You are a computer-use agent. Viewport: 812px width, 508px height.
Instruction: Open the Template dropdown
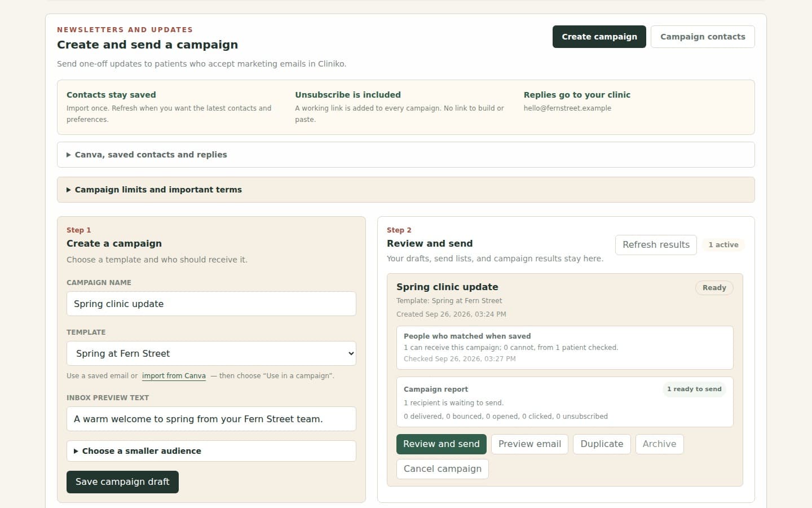(x=211, y=353)
